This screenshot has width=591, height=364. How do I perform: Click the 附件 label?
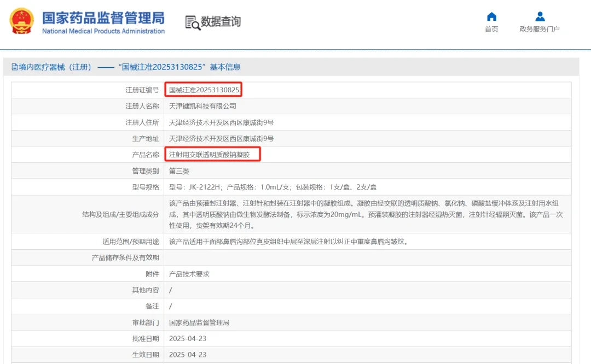point(152,274)
